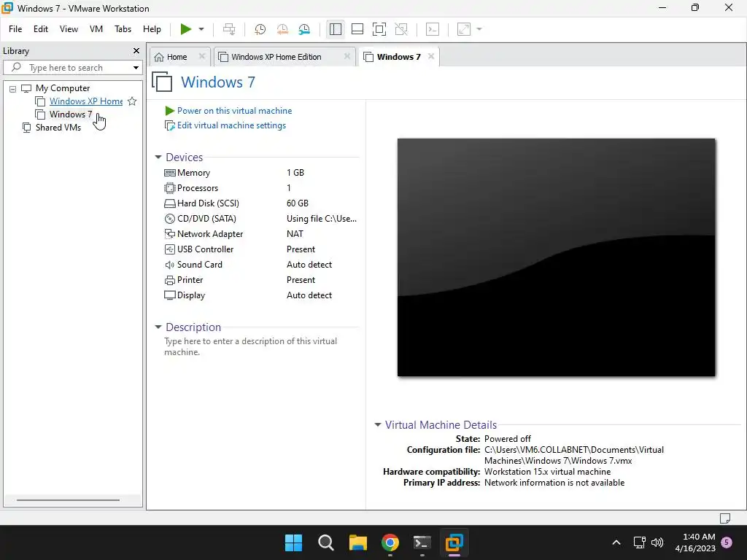The height and width of the screenshot is (560, 747).
Task: Close the Windows 7 tab
Action: 431,56
